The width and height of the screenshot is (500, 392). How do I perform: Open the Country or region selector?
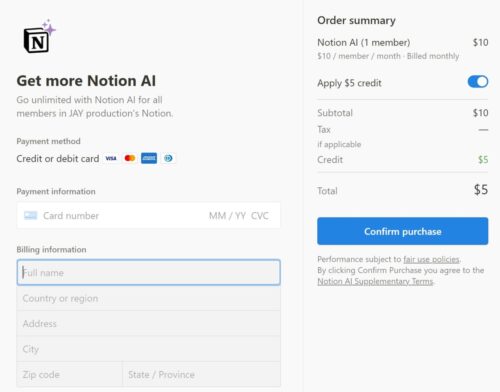(x=149, y=298)
